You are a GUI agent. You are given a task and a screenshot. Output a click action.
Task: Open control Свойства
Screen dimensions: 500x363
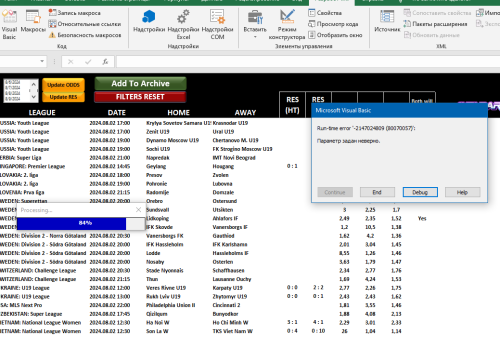click(x=325, y=13)
